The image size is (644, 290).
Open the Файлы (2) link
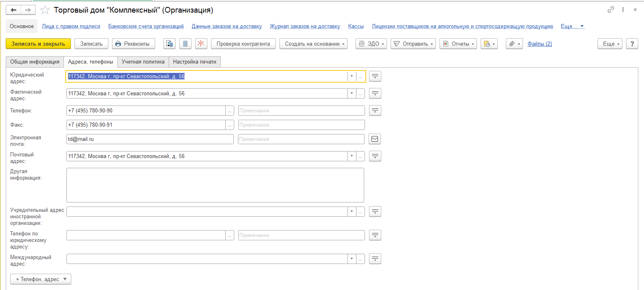tap(540, 44)
